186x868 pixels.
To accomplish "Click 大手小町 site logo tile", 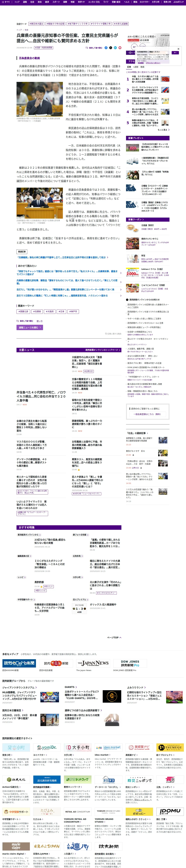I will tap(78, 748).
